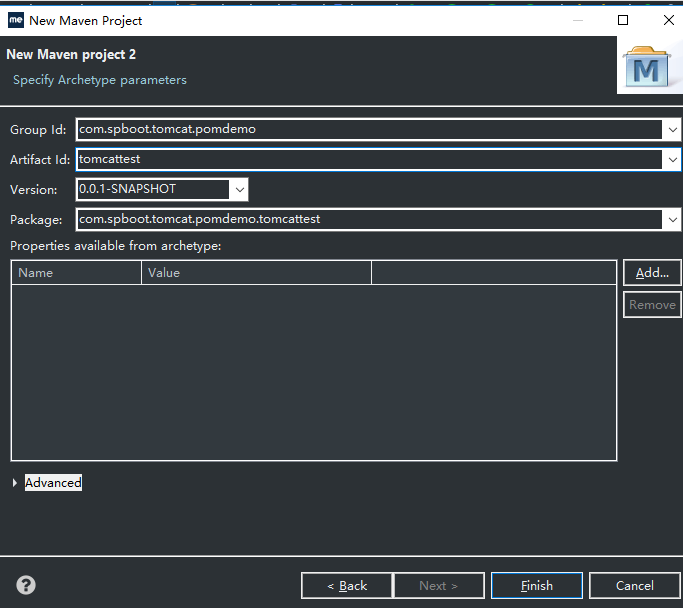Image resolution: width=683 pixels, height=608 pixels.
Task: Click 'Properties available from archetype:' text
Action: (x=115, y=246)
